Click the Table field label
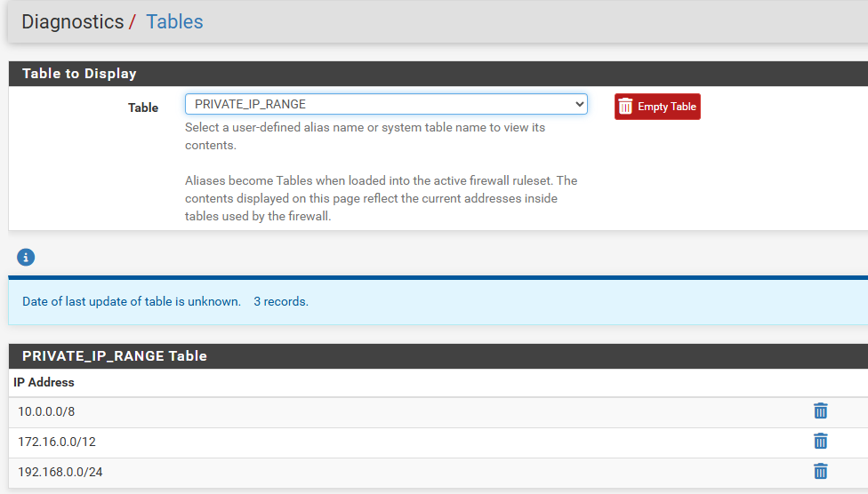Image resolution: width=868 pixels, height=494 pixels. [x=143, y=108]
